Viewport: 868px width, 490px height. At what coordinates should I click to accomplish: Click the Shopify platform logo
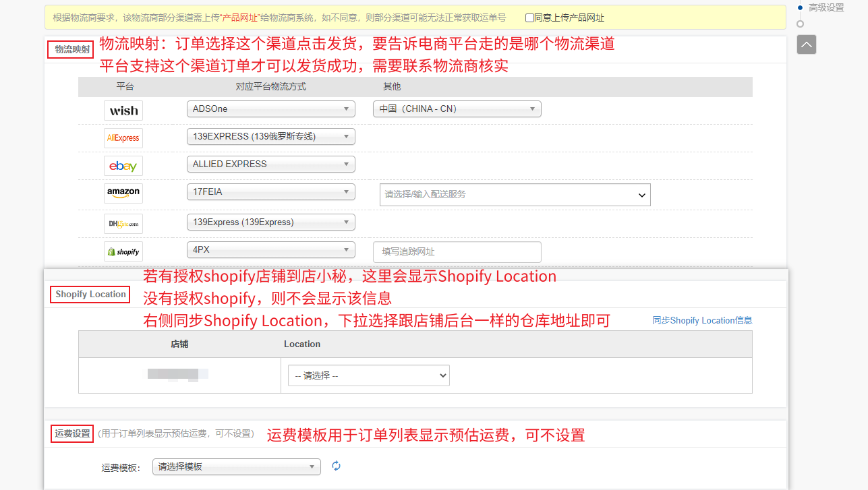[123, 252]
